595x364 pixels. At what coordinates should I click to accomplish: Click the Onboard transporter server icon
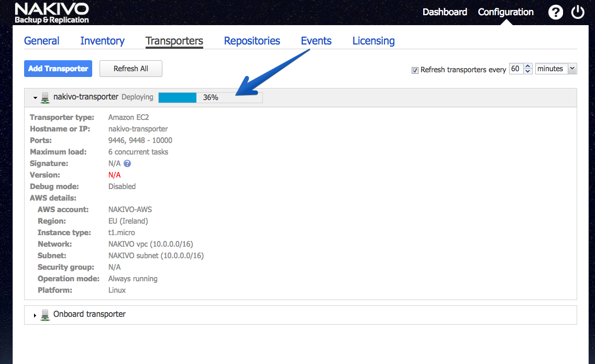click(45, 315)
